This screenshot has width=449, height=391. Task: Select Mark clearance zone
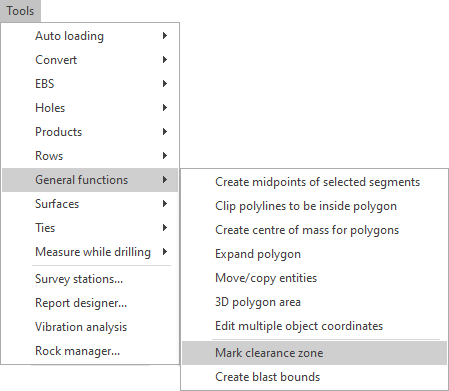coord(314,353)
